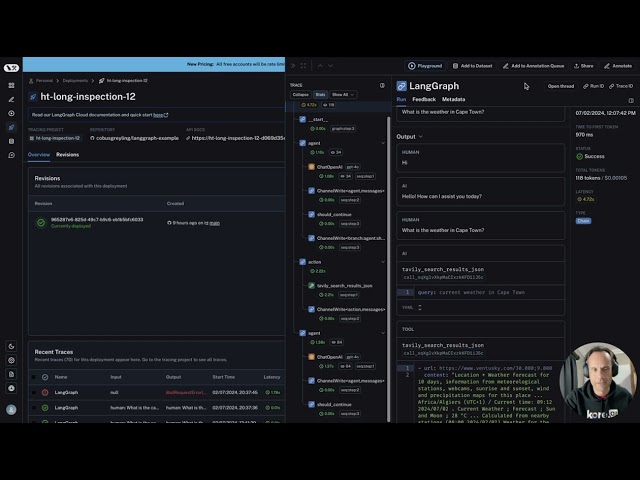Switch to the Feedback tab
The height and width of the screenshot is (480, 640).
[x=424, y=99]
